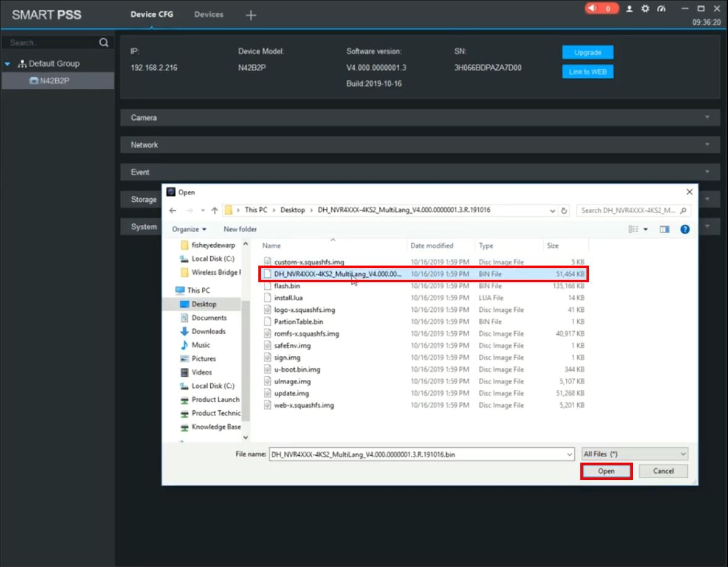Go up one folder with up arrow
The width and height of the screenshot is (728, 567).
tap(214, 210)
